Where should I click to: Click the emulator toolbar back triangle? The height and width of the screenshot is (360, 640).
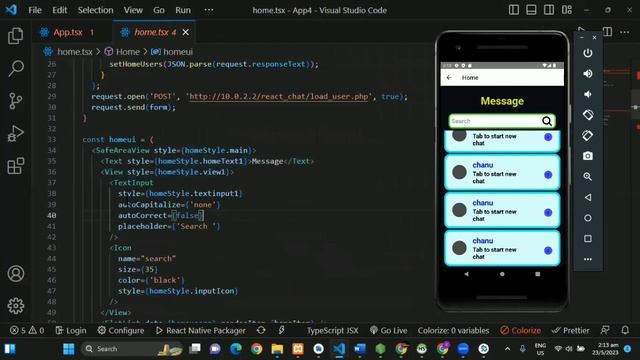(588, 197)
